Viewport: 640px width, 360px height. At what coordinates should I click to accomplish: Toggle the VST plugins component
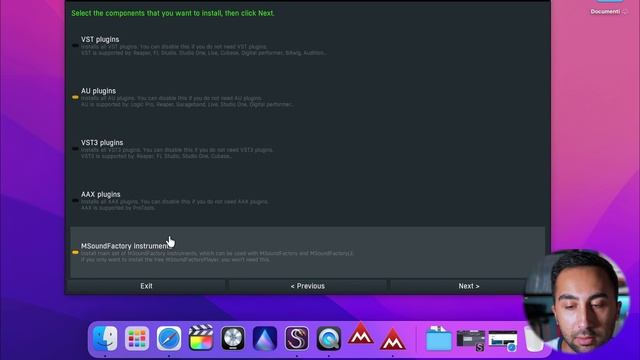(x=307, y=46)
